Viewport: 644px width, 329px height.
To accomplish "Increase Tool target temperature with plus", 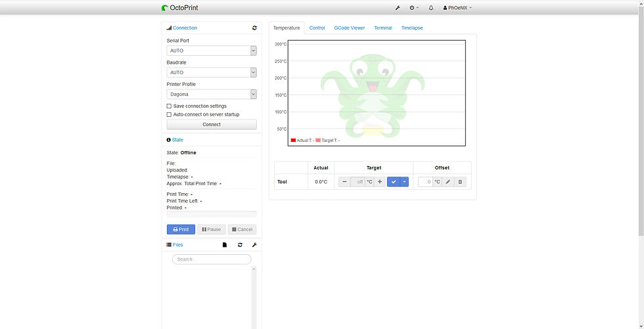I will click(380, 182).
